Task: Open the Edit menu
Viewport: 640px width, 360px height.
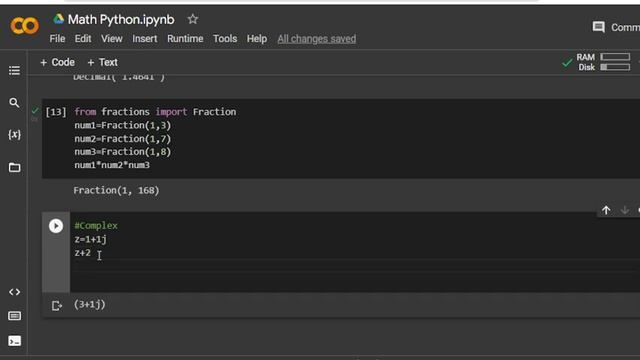Action: [83, 39]
